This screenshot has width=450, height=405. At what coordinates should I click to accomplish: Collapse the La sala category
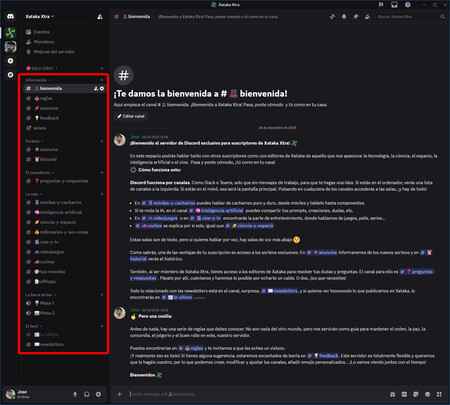[x=34, y=194]
